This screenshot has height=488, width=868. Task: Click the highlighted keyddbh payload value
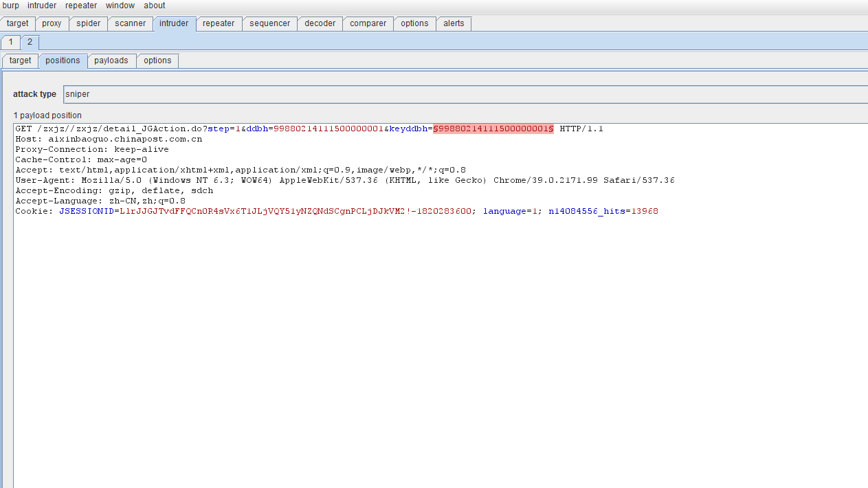tap(493, 129)
